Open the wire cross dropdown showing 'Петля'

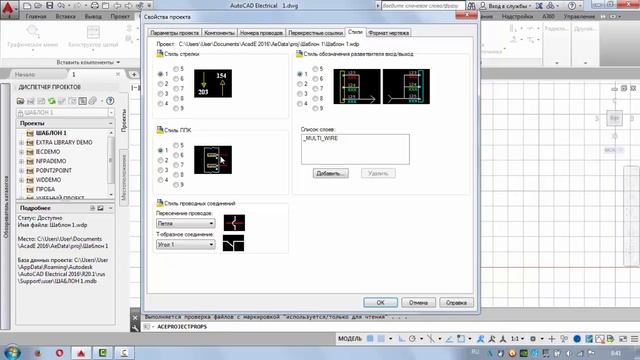click(x=185, y=224)
